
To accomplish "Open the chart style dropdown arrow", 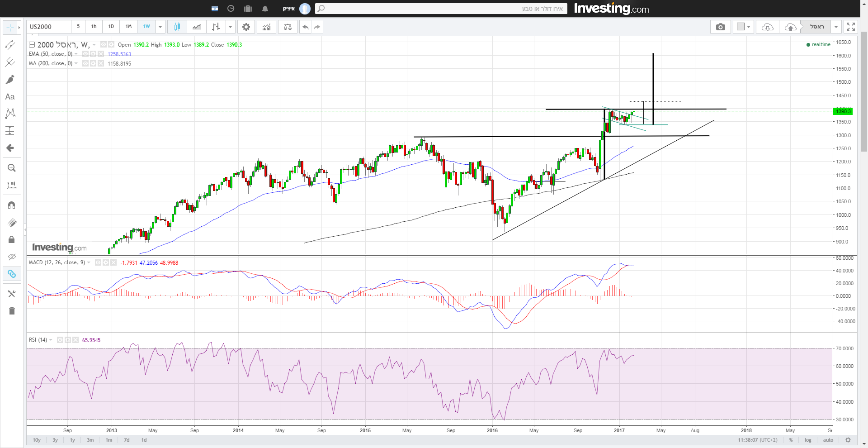I will click(x=231, y=27).
